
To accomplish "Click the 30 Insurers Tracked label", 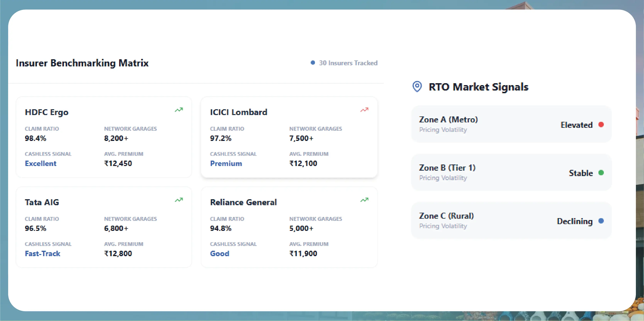I will pyautogui.click(x=348, y=63).
